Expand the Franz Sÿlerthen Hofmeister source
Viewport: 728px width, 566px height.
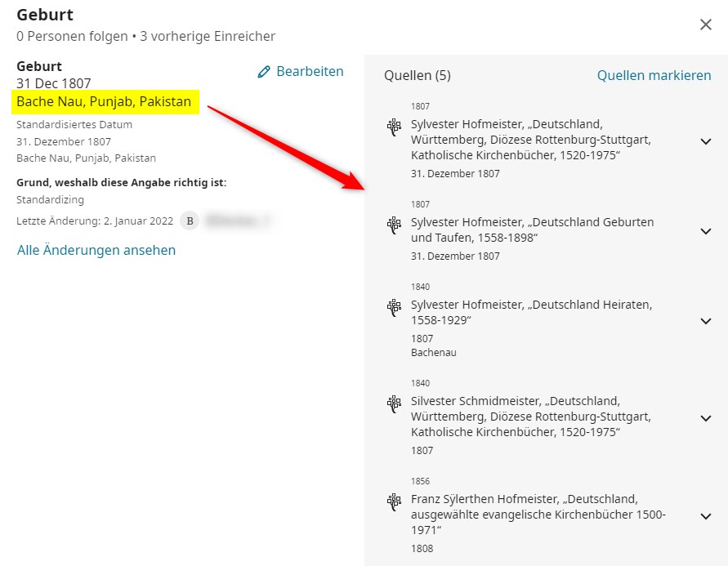(x=706, y=515)
